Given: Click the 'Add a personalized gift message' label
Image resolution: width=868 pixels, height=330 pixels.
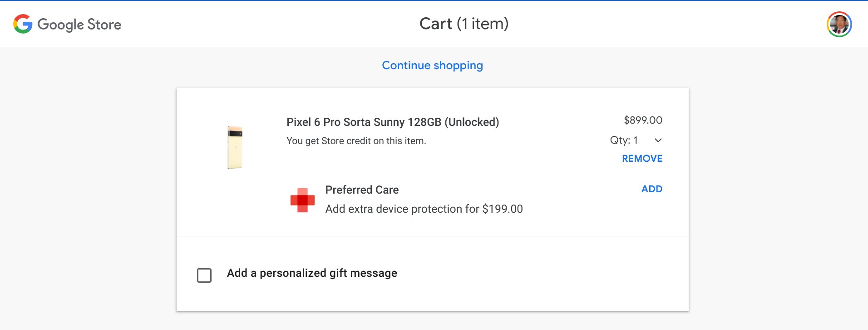Looking at the screenshot, I should point(312,273).
